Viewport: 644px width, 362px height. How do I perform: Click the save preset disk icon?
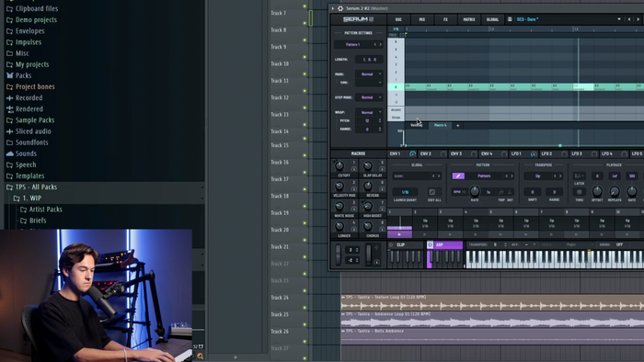[510, 19]
